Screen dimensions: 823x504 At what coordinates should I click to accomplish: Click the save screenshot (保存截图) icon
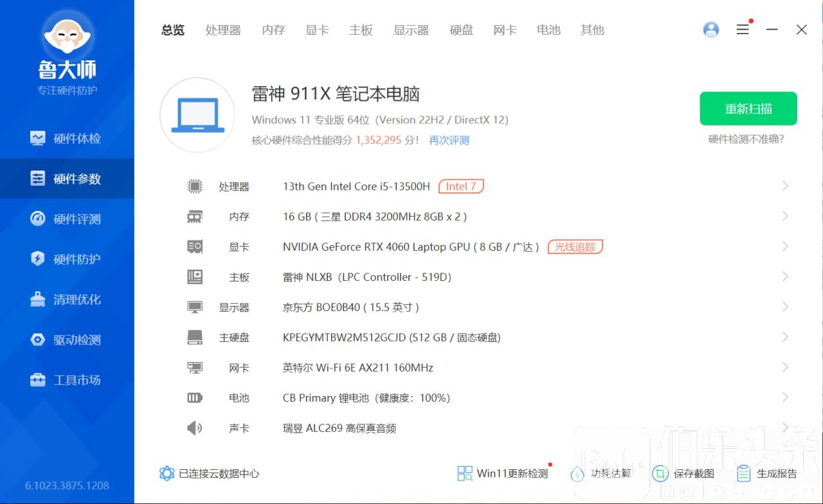coord(660,474)
